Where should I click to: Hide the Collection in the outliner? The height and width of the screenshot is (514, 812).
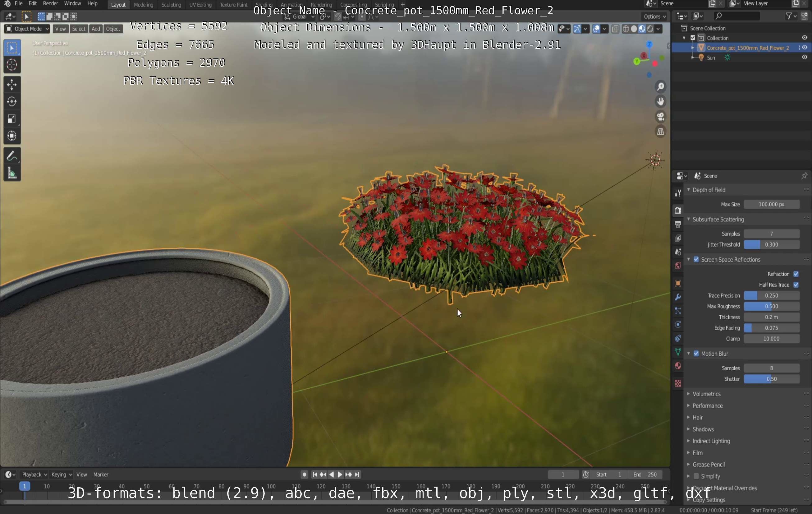[804, 38]
